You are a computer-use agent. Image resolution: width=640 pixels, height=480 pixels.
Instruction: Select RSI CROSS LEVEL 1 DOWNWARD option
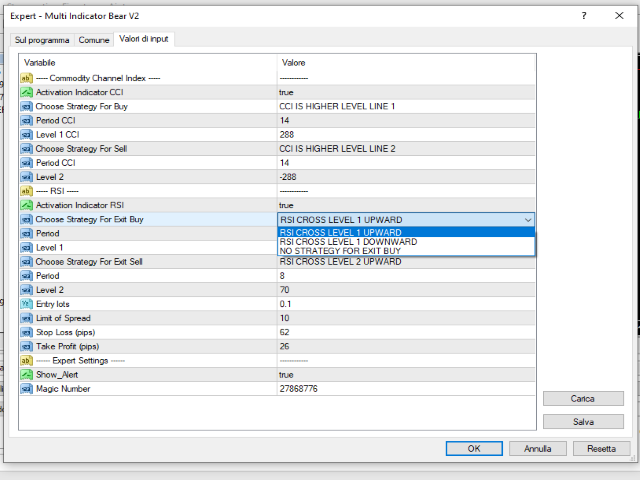pos(348,241)
